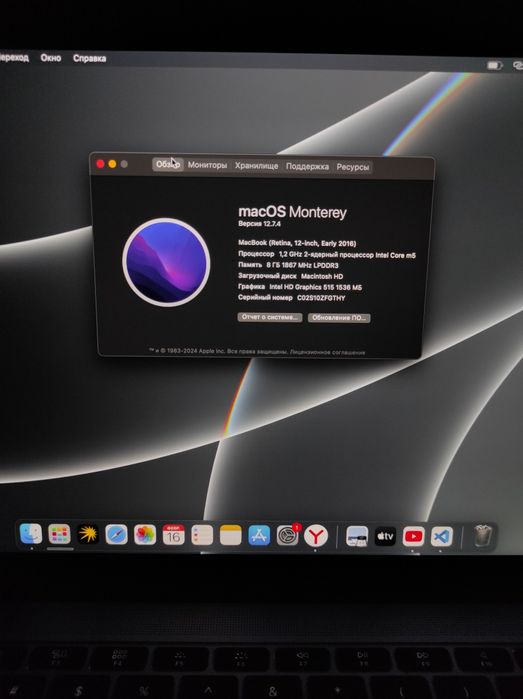The height and width of the screenshot is (699, 523).
Task: Open the Apple TV app
Action: click(385, 536)
